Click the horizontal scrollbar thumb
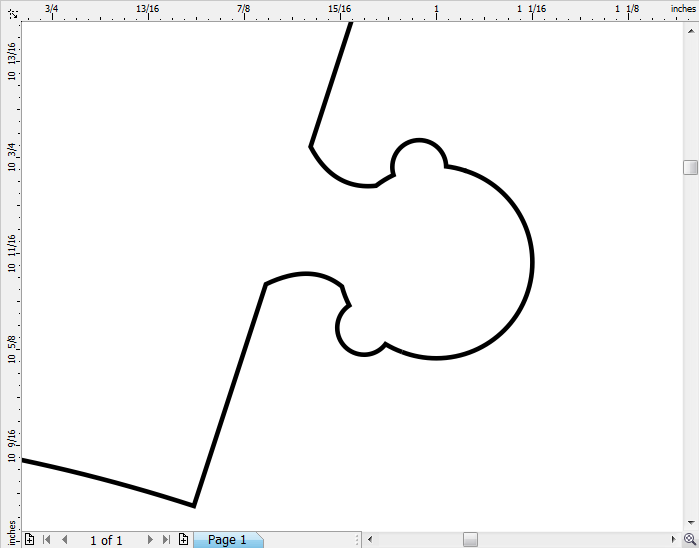699x548 pixels. coord(470,540)
